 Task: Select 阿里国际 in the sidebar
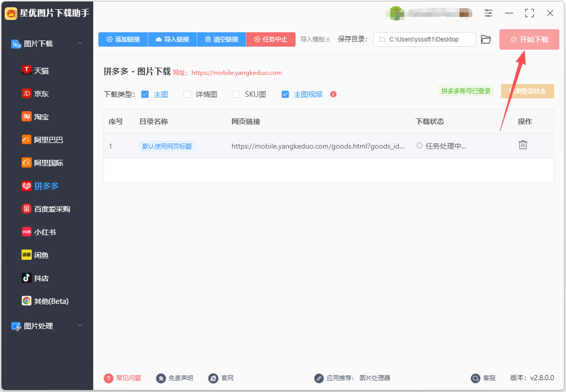(x=43, y=163)
